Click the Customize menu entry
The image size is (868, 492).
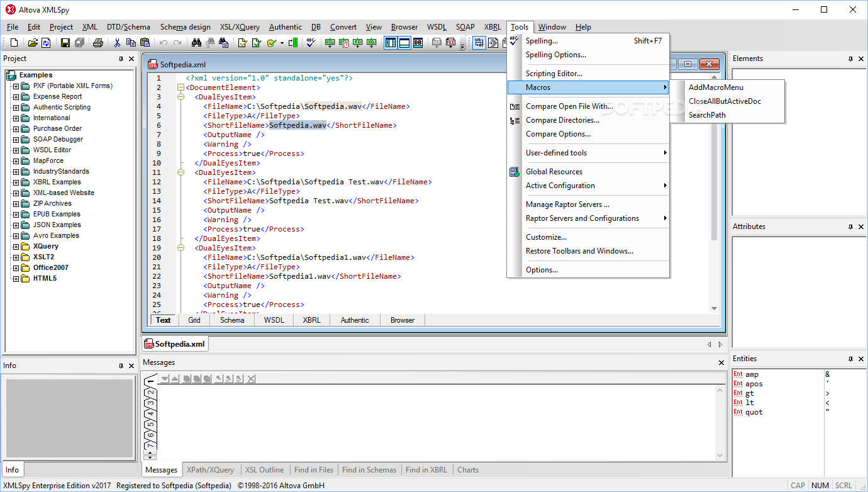588,237
